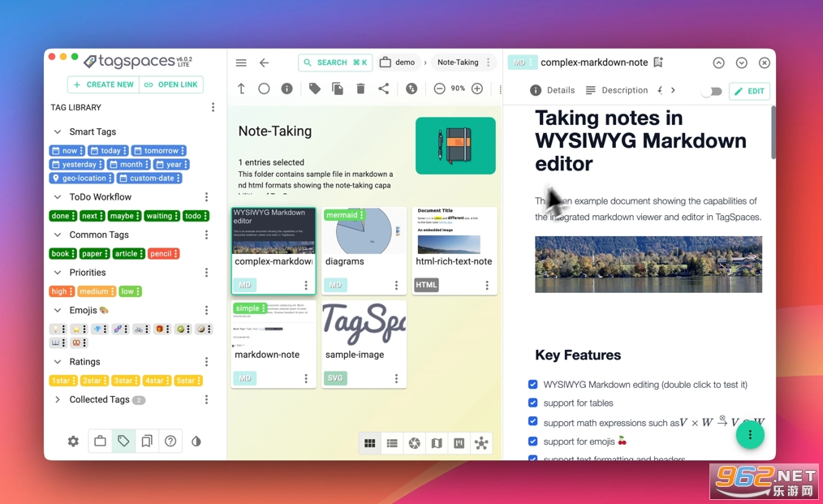This screenshot has height=504, width=823.
Task: Switch to folder graph perspective icon
Action: [x=481, y=444]
